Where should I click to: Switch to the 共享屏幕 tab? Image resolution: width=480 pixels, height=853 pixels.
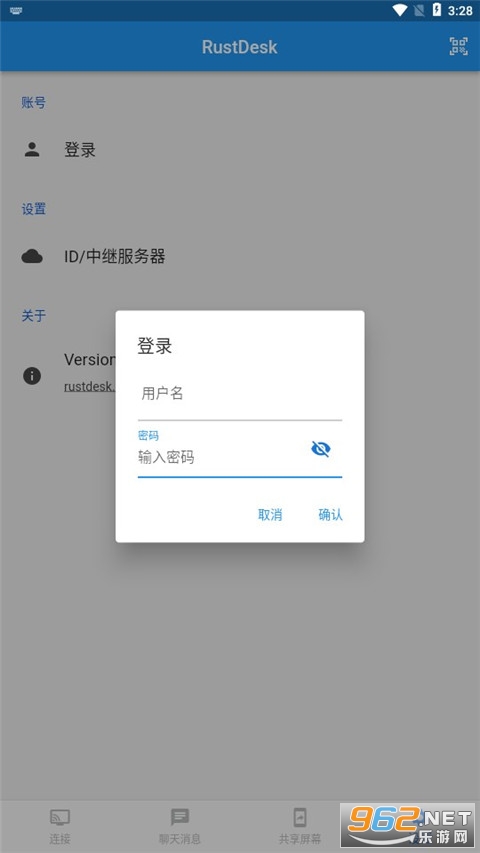click(x=300, y=826)
